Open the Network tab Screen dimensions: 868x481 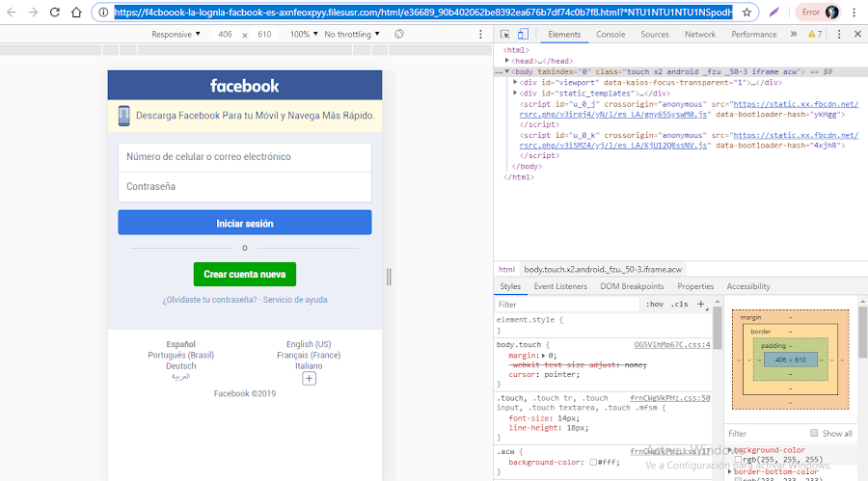700,34
